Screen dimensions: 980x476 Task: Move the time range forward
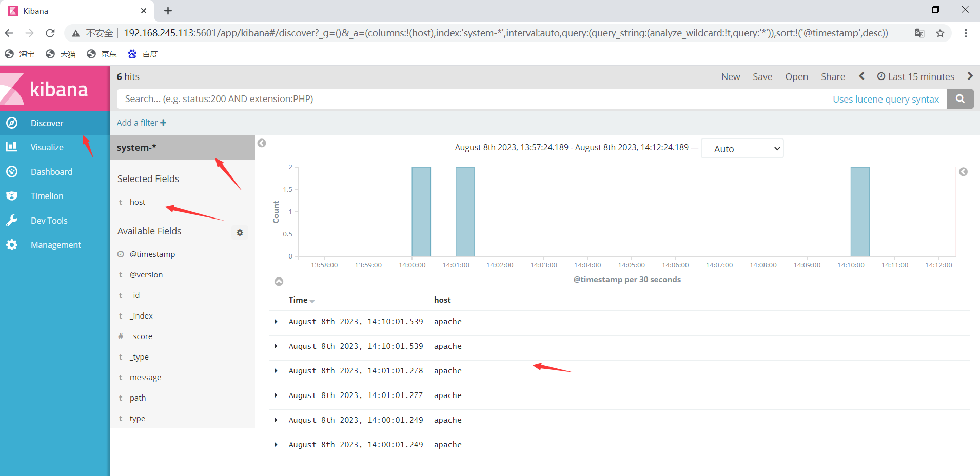click(970, 76)
